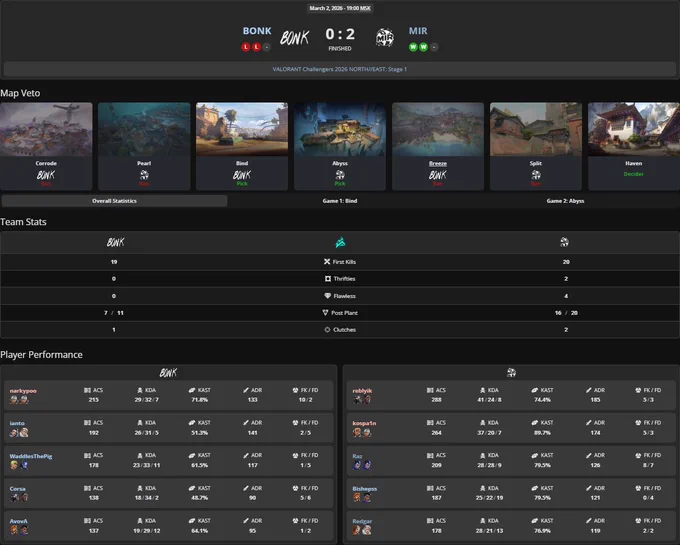Click narkypoo's KDA value 29/32/7
Viewport: 680px width, 545px height.
click(147, 400)
